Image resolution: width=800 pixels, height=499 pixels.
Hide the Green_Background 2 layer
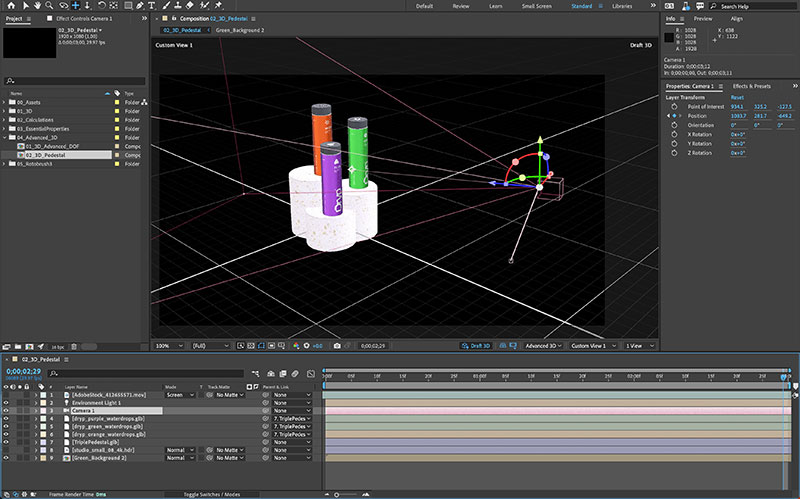[x=6, y=458]
